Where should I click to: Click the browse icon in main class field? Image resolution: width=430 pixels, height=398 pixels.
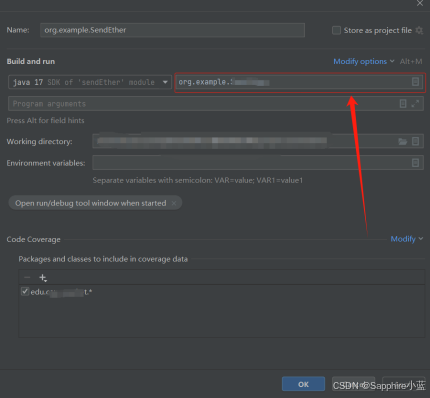click(x=415, y=82)
